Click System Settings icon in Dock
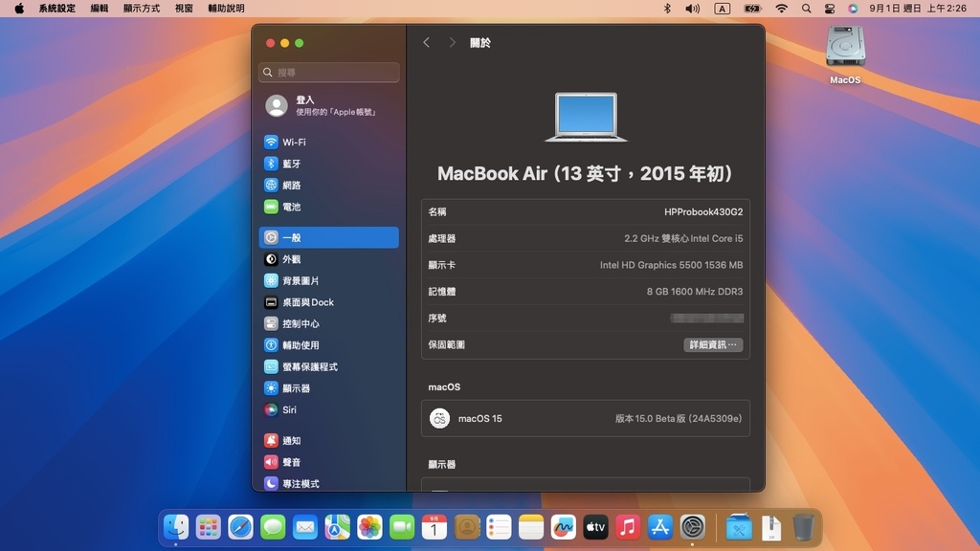This screenshot has height=551, width=980. coord(693,527)
